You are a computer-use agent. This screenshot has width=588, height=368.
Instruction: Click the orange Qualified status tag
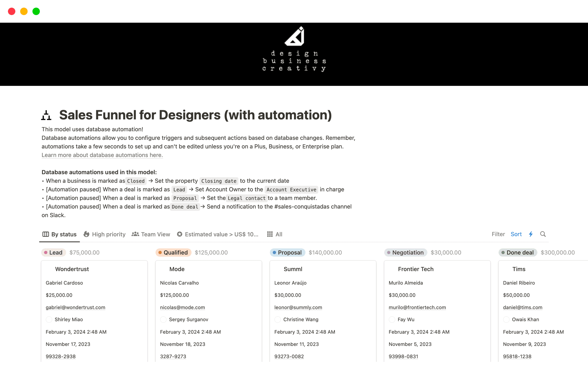coord(173,253)
